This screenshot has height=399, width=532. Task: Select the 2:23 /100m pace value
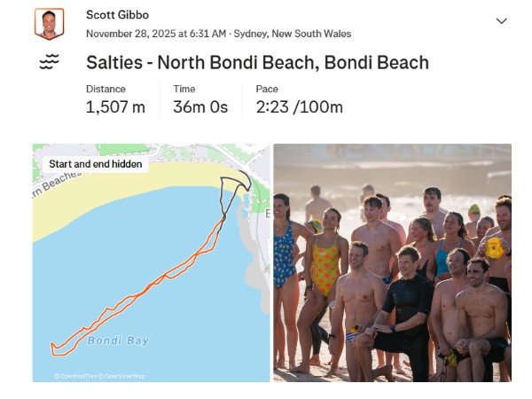299,107
